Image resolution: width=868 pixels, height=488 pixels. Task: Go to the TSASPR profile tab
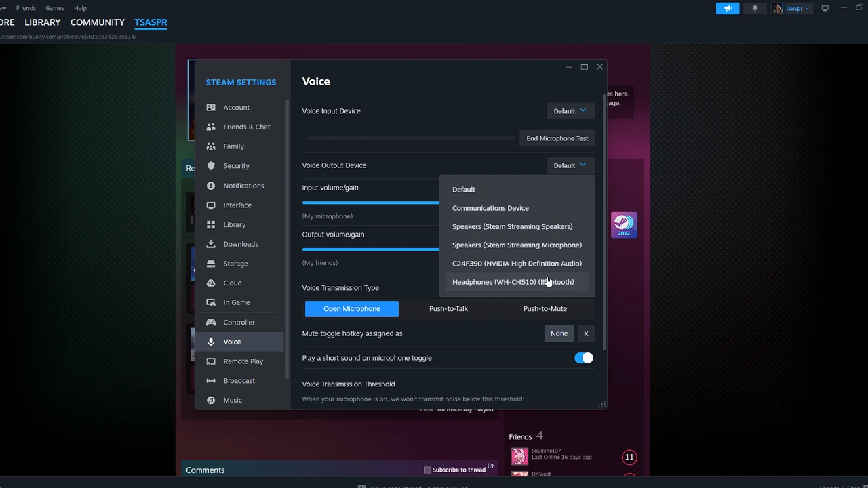(151, 22)
